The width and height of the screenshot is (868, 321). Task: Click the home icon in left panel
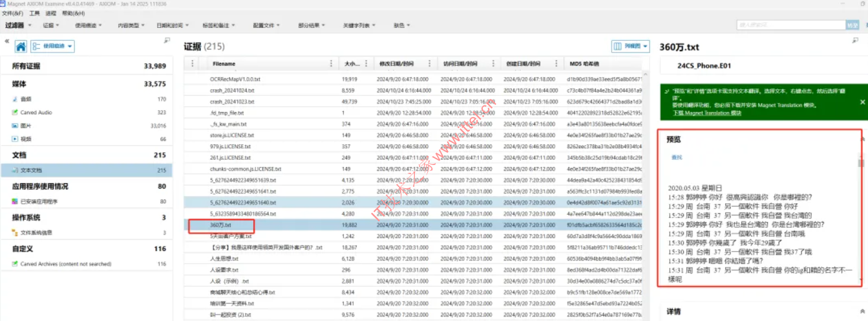click(x=21, y=47)
